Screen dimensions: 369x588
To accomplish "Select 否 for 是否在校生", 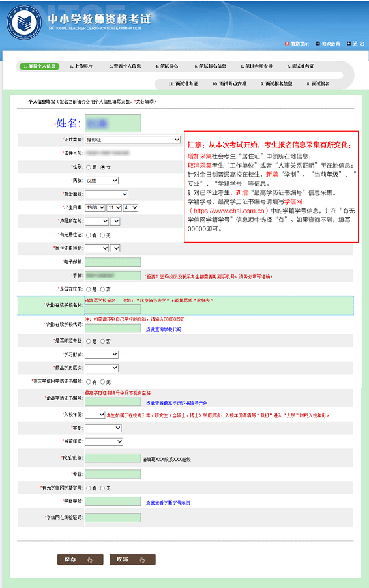I will (x=103, y=289).
